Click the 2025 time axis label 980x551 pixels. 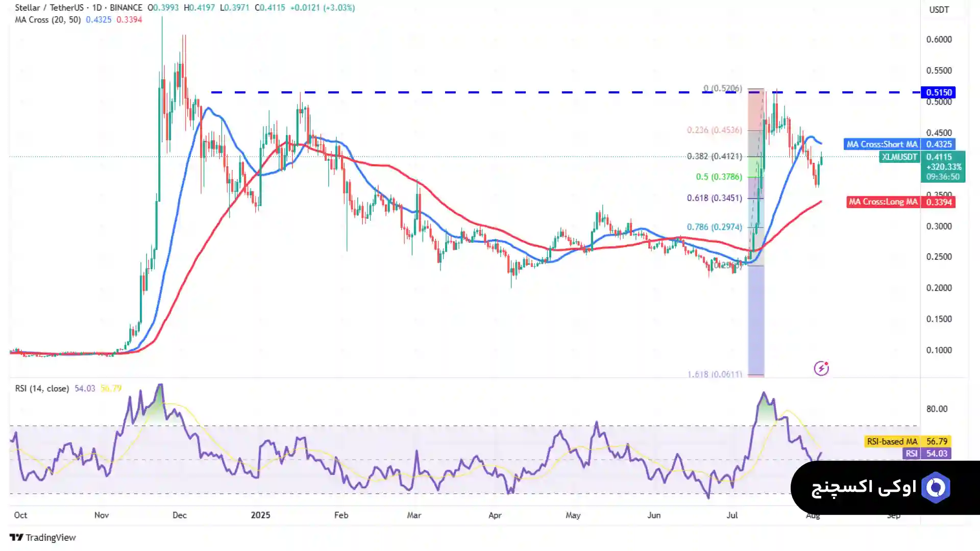260,515
